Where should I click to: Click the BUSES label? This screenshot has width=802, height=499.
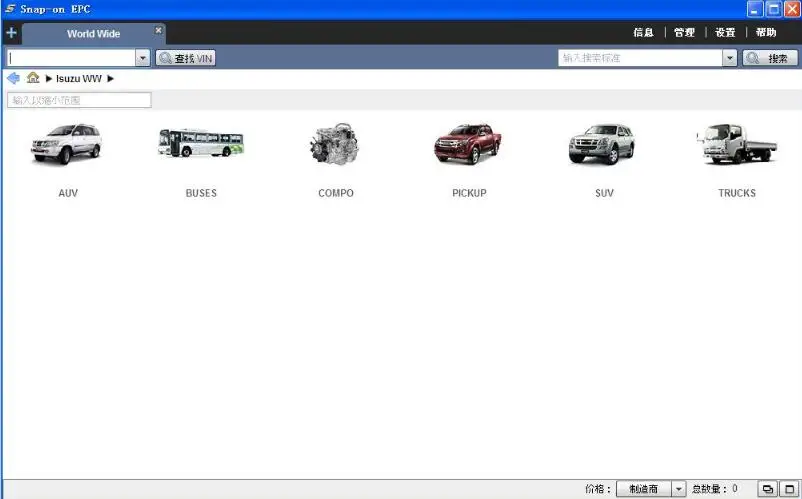[201, 193]
